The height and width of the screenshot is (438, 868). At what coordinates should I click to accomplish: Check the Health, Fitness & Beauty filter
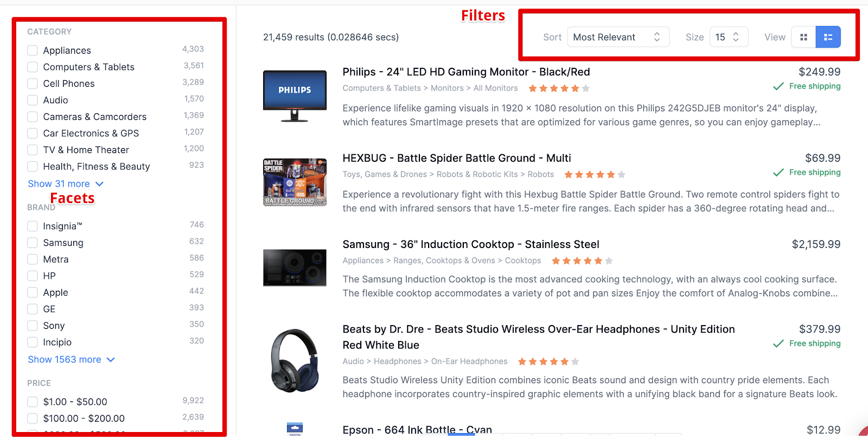[33, 167]
